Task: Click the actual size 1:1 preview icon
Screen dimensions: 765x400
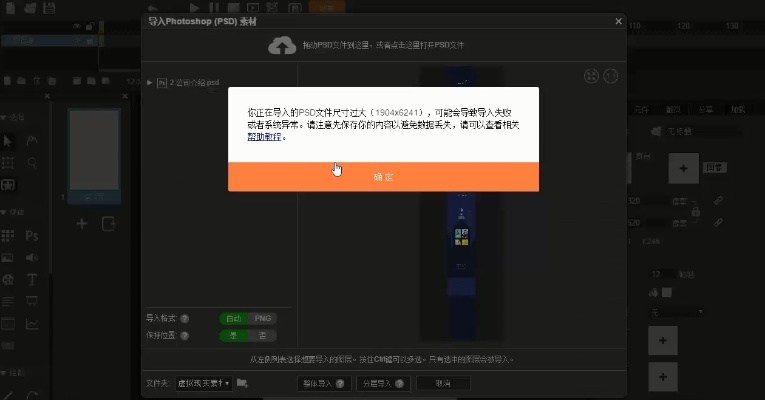Action: (x=610, y=76)
